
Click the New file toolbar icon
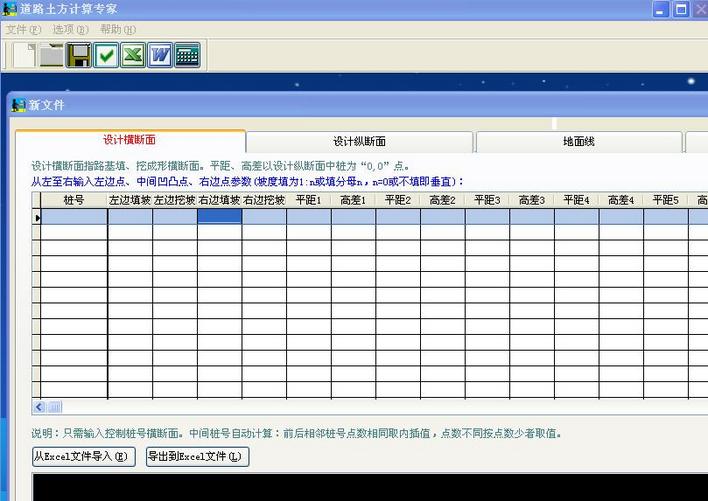pyautogui.click(x=25, y=55)
